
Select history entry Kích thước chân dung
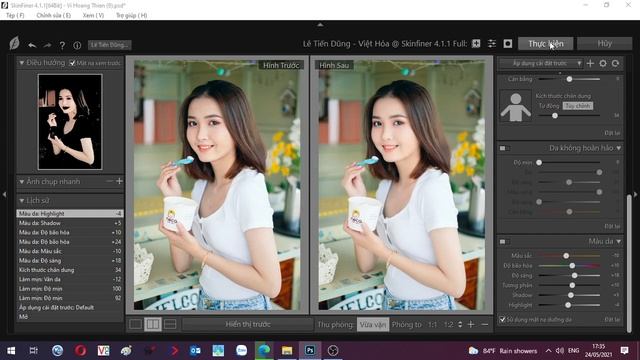70,270
